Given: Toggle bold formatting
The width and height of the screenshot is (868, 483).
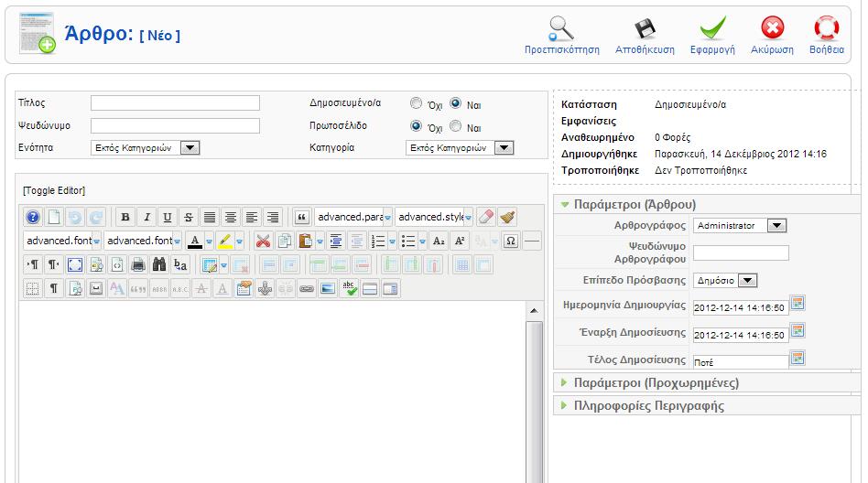Looking at the screenshot, I should coord(125,217).
